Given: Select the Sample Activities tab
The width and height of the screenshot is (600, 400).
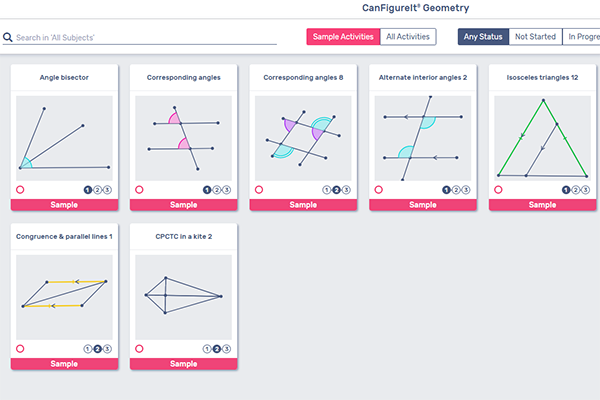Looking at the screenshot, I should tap(343, 37).
